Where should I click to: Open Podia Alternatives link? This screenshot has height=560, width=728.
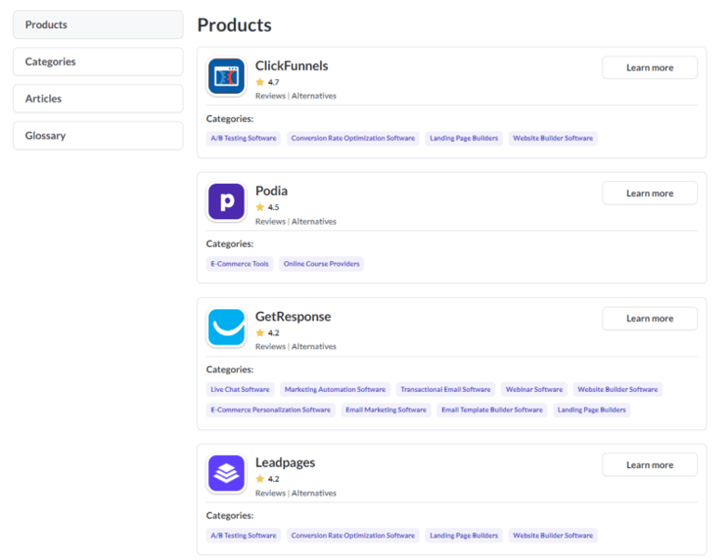(314, 221)
